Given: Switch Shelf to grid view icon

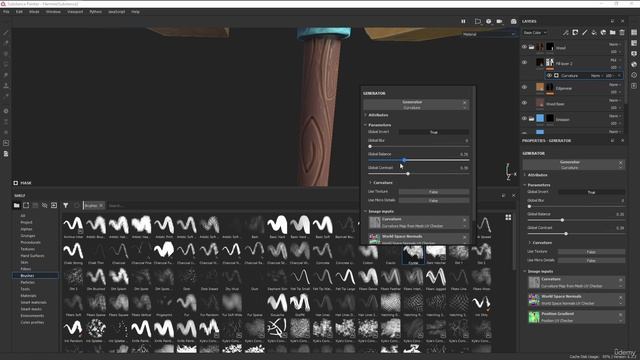Looking at the screenshot, I should pyautogui.click(x=508, y=217).
